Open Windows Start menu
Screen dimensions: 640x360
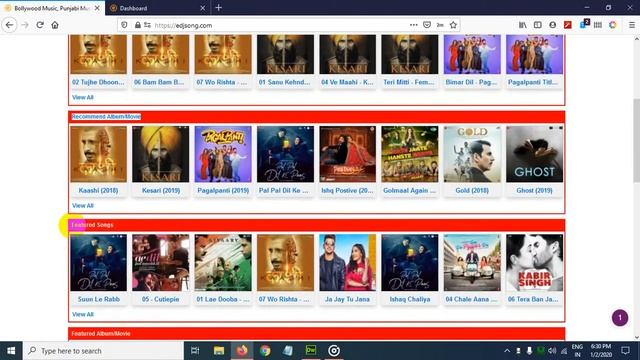coord(11,351)
